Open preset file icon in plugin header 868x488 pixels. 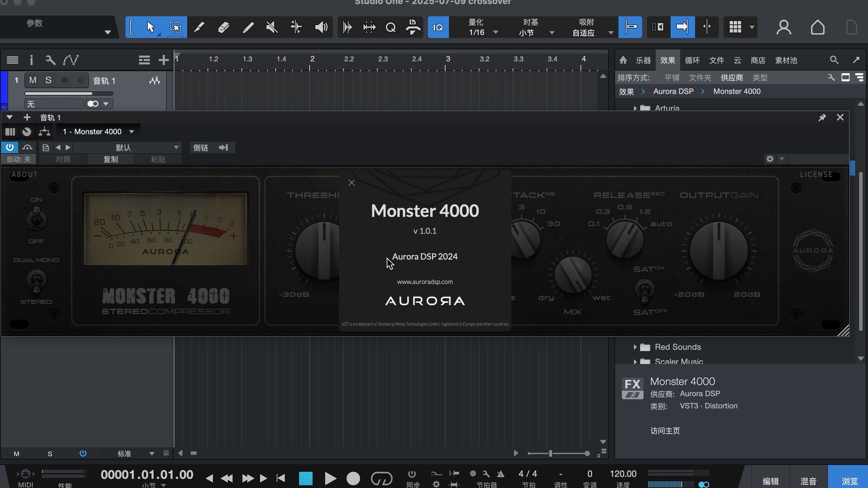(x=45, y=147)
